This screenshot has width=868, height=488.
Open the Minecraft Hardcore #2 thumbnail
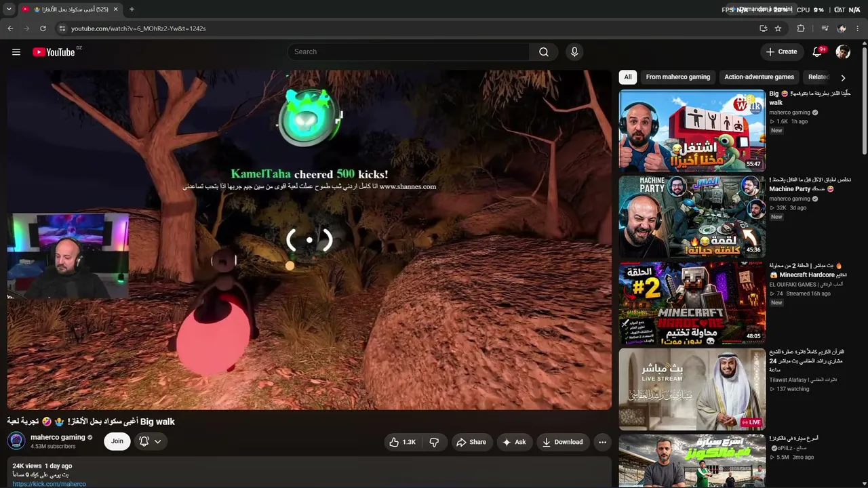coord(692,302)
